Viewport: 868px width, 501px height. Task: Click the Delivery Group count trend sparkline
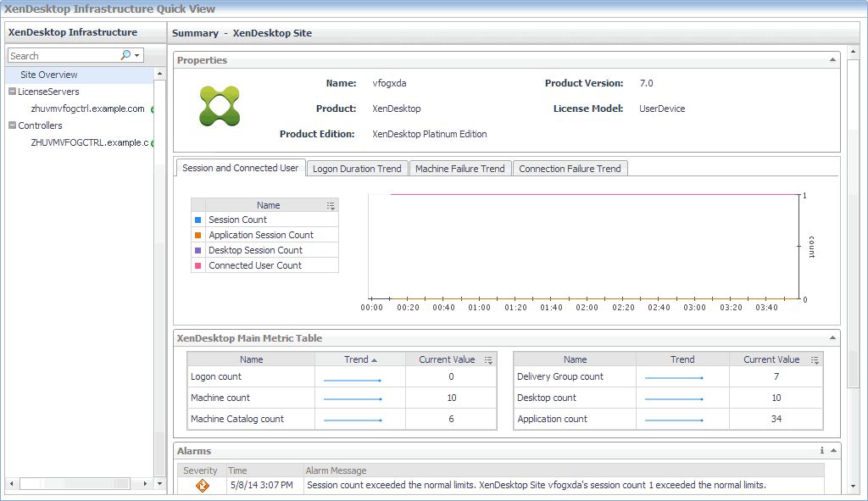click(674, 377)
